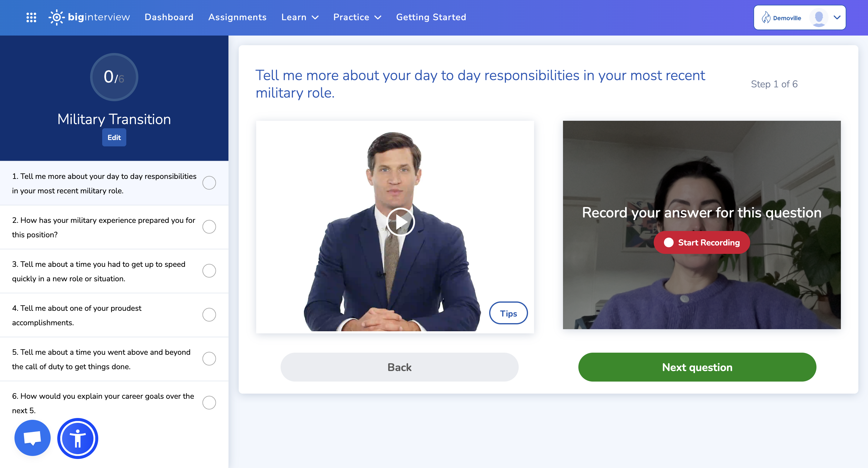Open the account dropdown chevron
Viewport: 868px width, 468px height.
837,17
